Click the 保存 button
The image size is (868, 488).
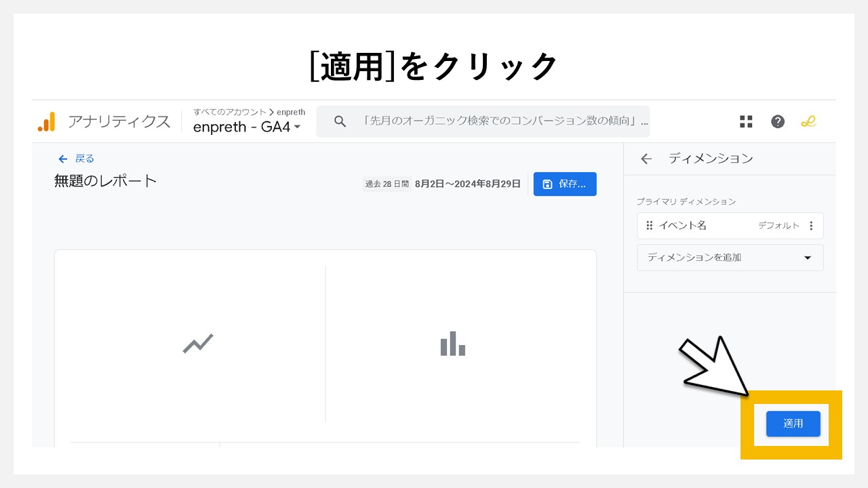[x=565, y=184]
